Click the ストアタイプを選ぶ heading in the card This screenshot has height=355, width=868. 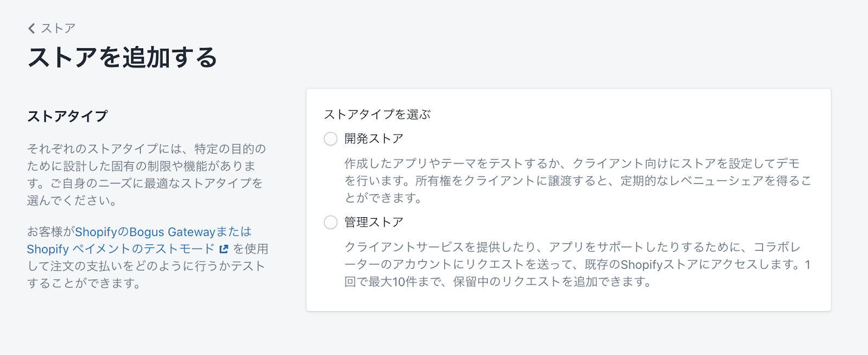(x=377, y=115)
